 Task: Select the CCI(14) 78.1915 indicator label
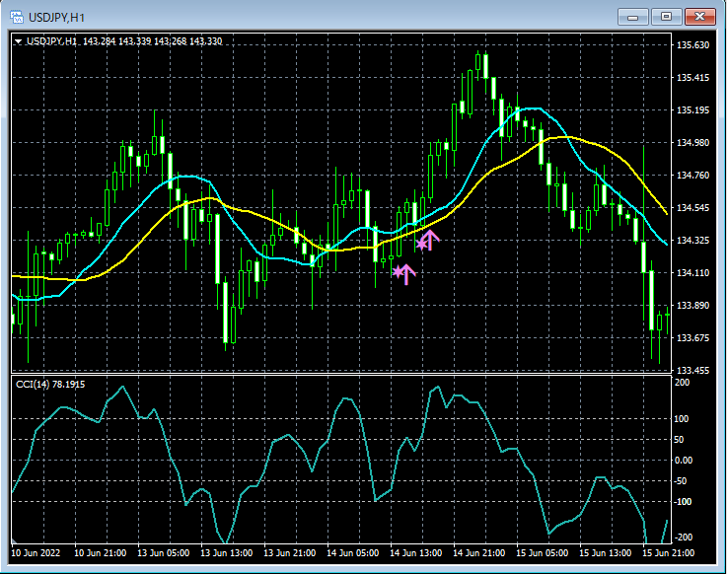pos(50,385)
